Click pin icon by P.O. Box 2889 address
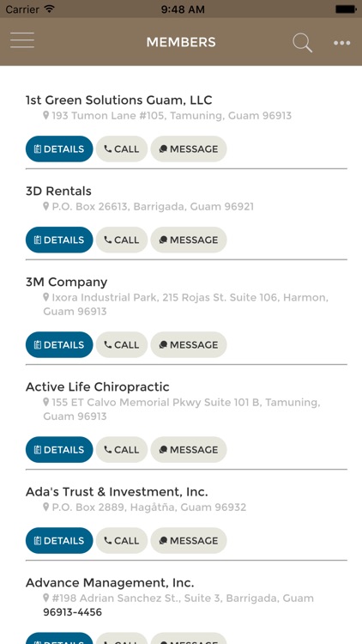Screen dimensions: 362x644 (x=46, y=507)
